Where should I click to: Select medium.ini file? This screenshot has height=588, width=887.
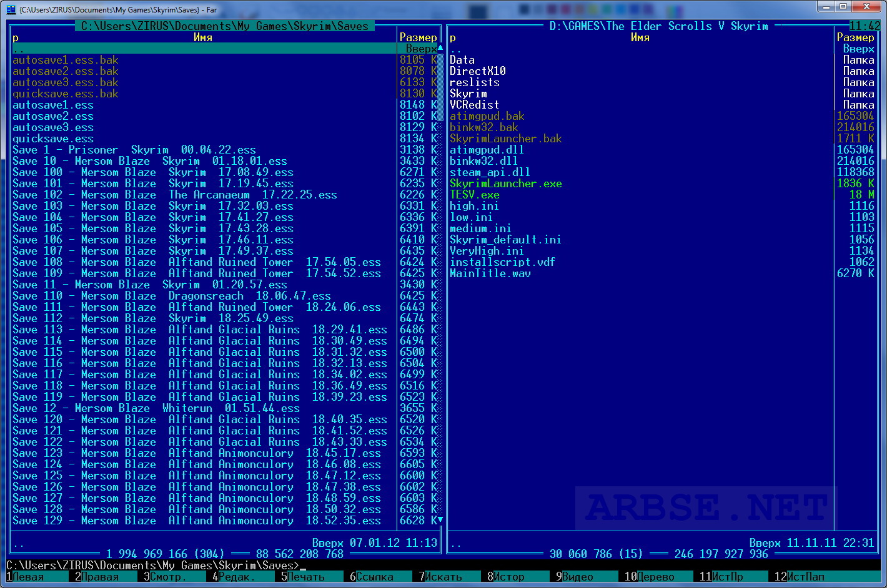[481, 228]
